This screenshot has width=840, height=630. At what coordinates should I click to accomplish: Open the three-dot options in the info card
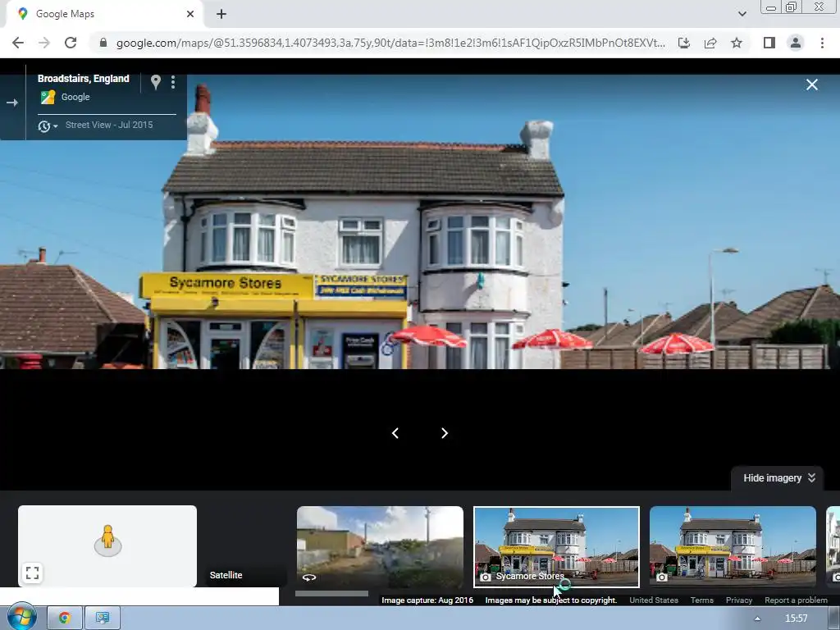pos(173,82)
